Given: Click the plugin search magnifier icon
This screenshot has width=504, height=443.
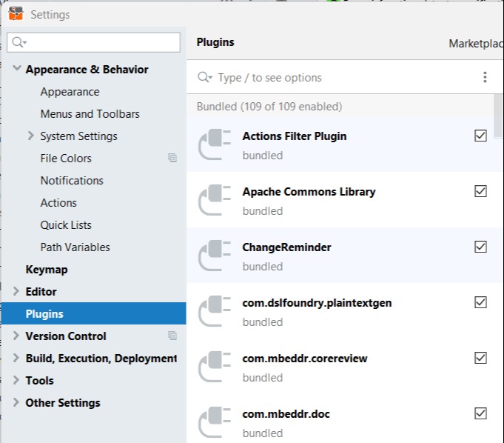Looking at the screenshot, I should pos(205,78).
